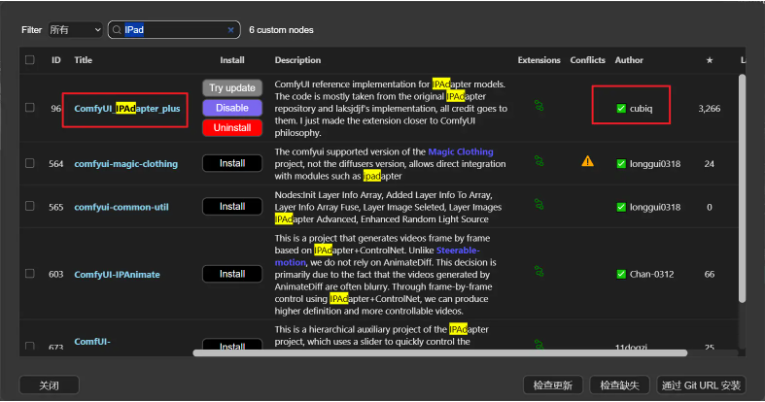
Task: Click the 关闭 close button
Action: point(49,385)
